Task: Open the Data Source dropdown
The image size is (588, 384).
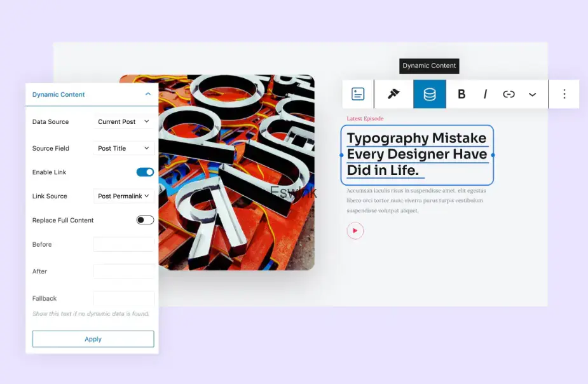Action: pyautogui.click(x=123, y=121)
